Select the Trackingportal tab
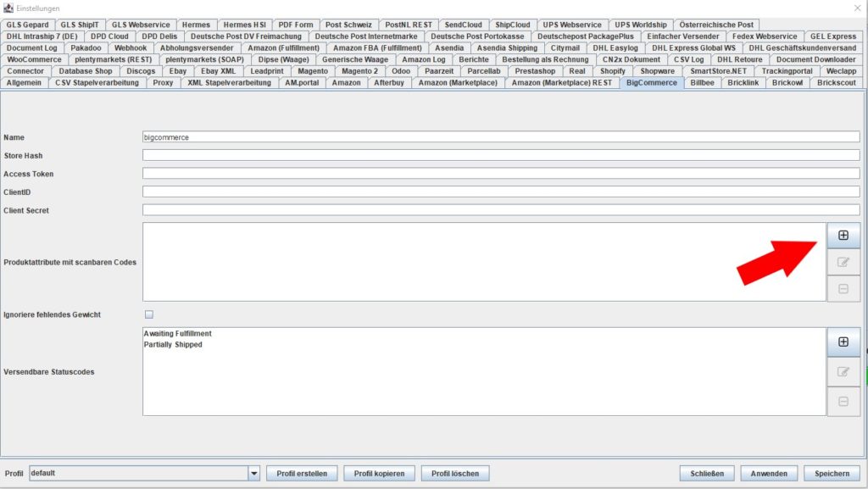This screenshot has width=868, height=489. pos(787,71)
